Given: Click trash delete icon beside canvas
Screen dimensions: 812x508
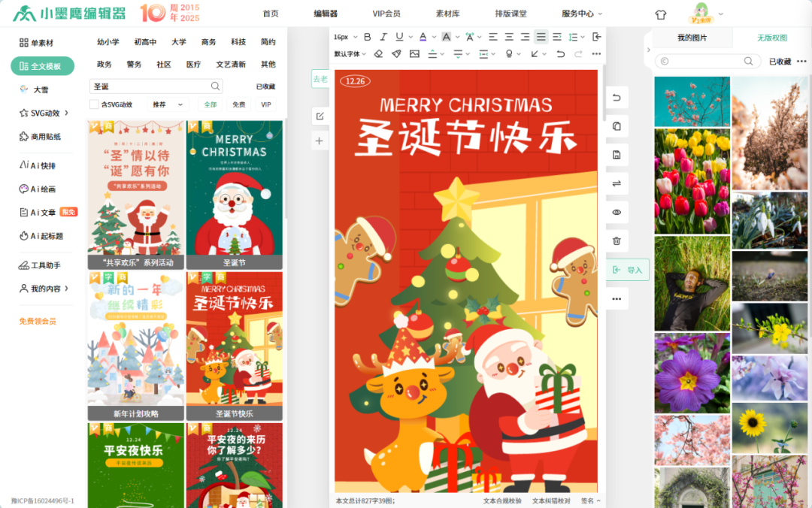Looking at the screenshot, I should pyautogui.click(x=617, y=240).
